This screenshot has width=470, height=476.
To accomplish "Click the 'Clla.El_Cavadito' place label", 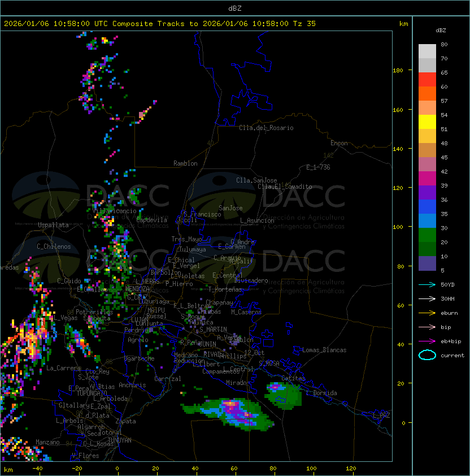I will (285, 187).
